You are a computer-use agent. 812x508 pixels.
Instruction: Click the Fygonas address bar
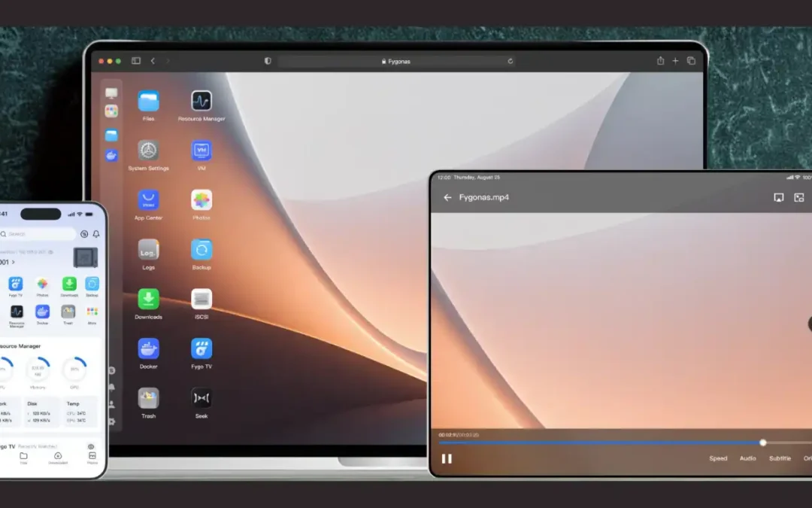396,61
